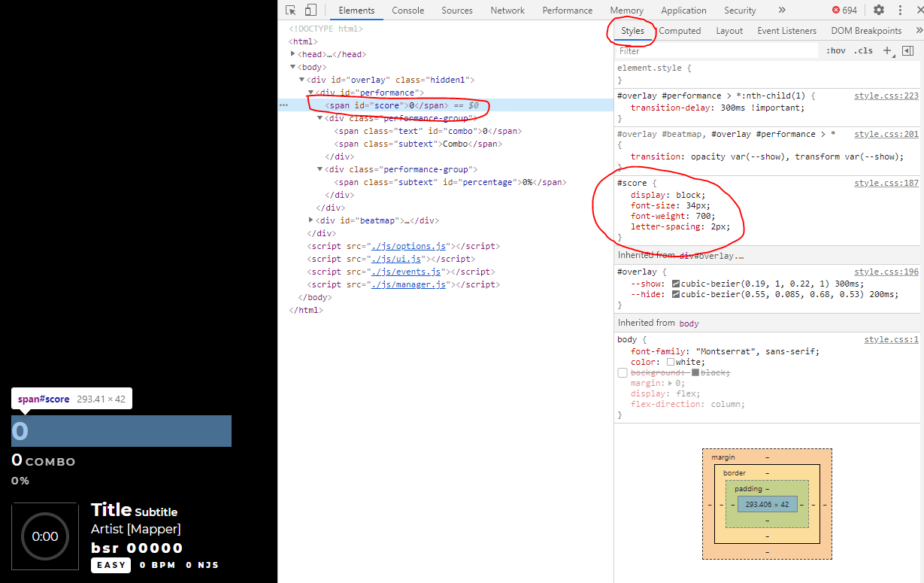Image resolution: width=924 pixels, height=583 pixels.
Task: Collapse the div#overlay node
Action: (x=301, y=80)
